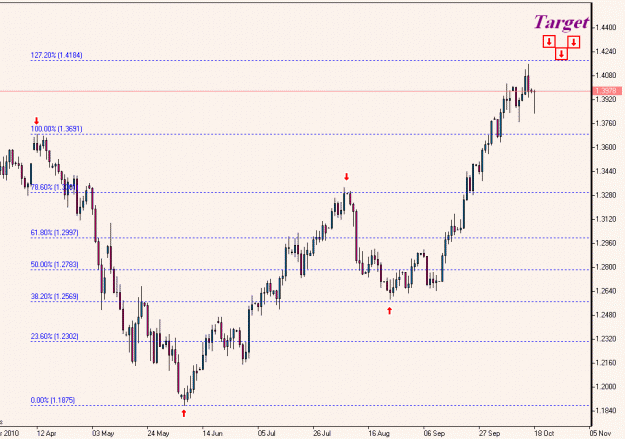Image resolution: width=625 pixels, height=439 pixels.
Task: Select the leftmost boxed red arrow under Target
Action: [x=549, y=41]
